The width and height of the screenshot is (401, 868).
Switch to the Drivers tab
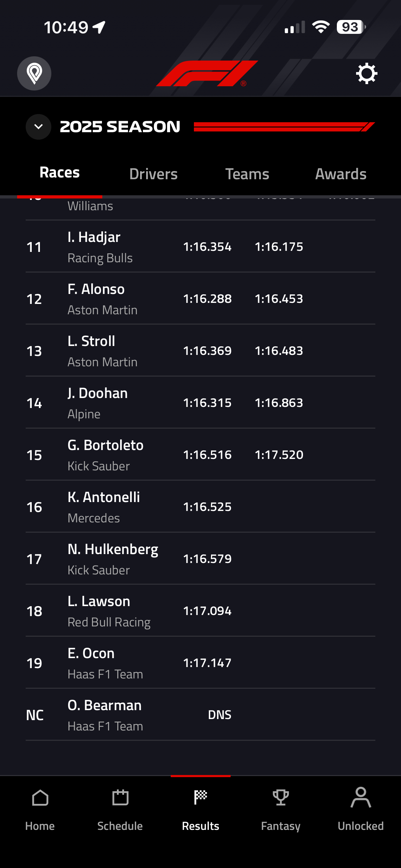[x=153, y=174]
